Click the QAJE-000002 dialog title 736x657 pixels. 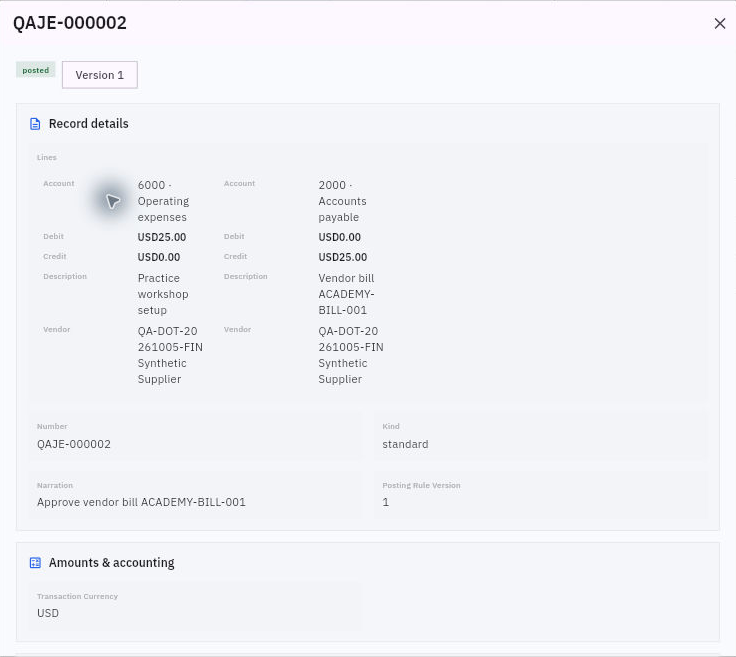pos(70,23)
